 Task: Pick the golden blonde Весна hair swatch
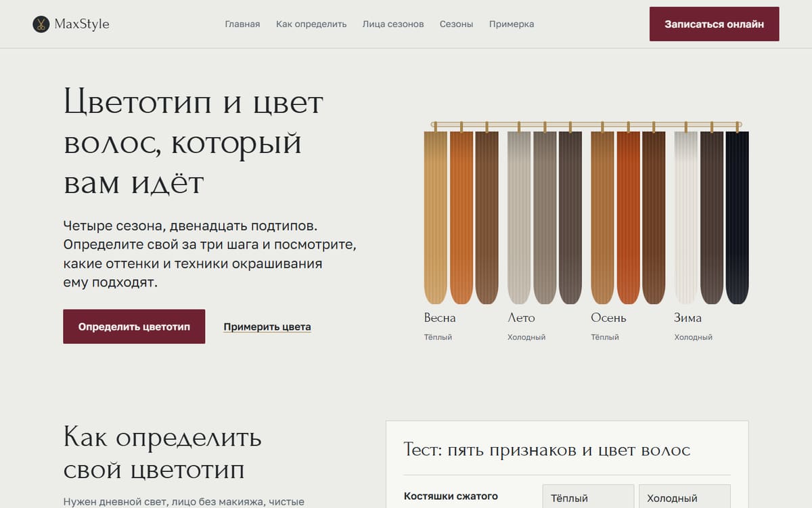click(436, 217)
